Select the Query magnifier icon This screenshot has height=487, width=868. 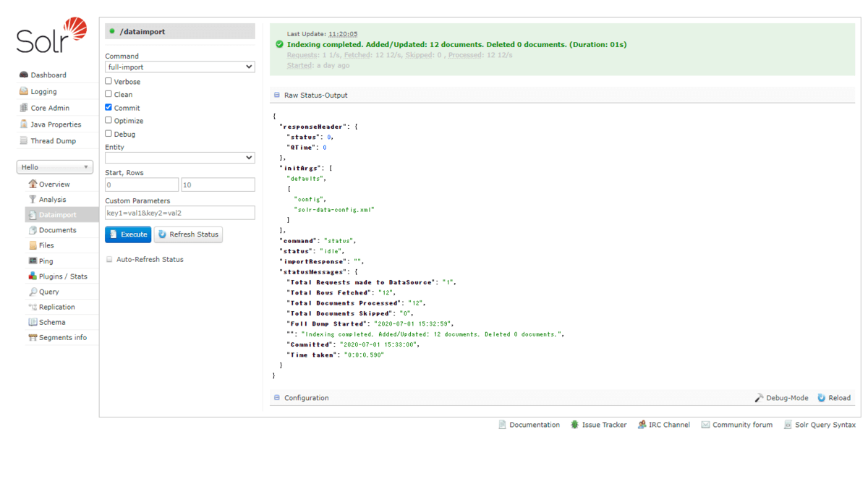tap(33, 292)
